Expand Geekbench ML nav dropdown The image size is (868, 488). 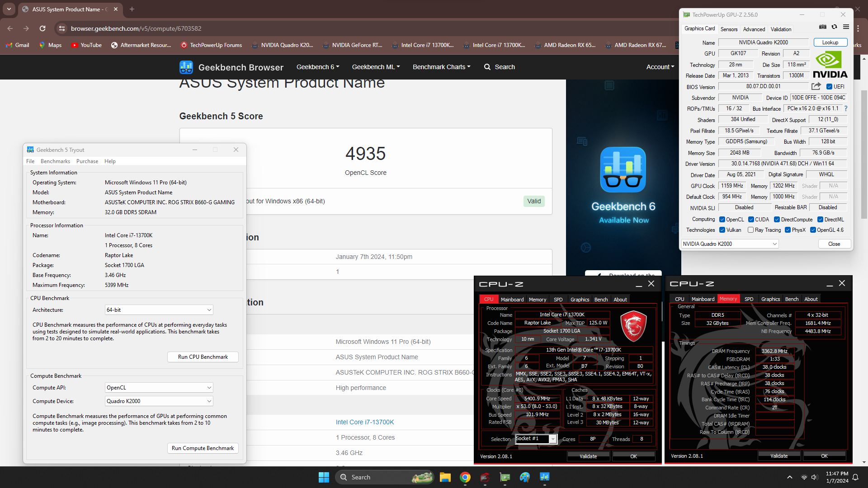coord(376,67)
